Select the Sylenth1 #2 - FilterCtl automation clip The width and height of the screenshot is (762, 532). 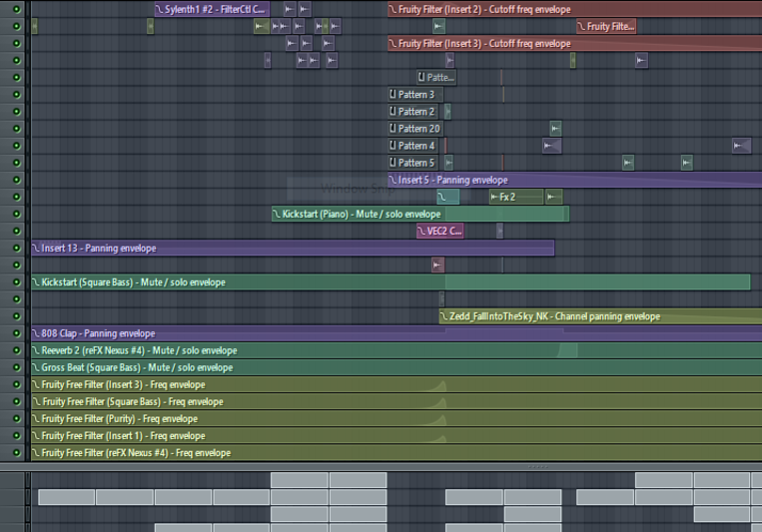coord(212,9)
